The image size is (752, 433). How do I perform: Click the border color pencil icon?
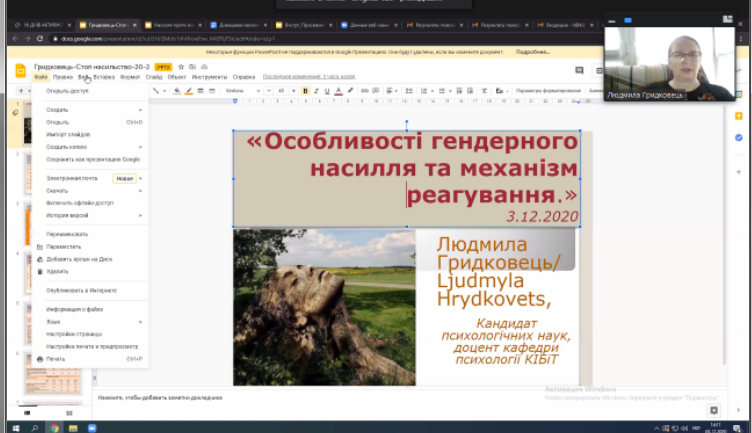[x=189, y=91]
